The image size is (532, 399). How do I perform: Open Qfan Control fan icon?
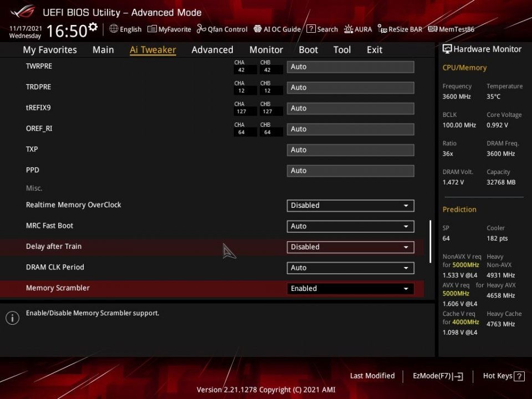[201, 29]
